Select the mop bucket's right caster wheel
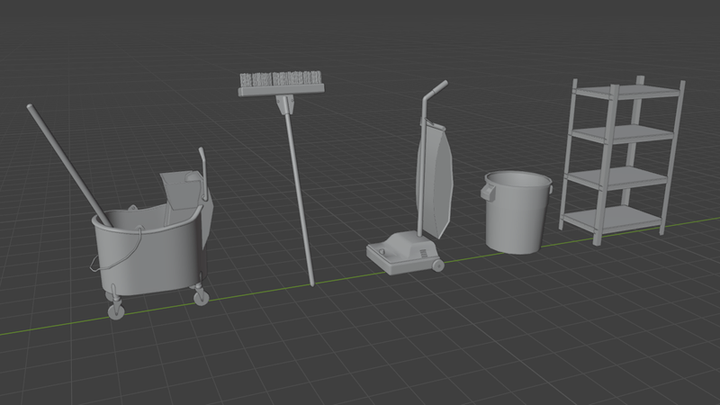Image resolution: width=720 pixels, height=405 pixels. point(201,297)
